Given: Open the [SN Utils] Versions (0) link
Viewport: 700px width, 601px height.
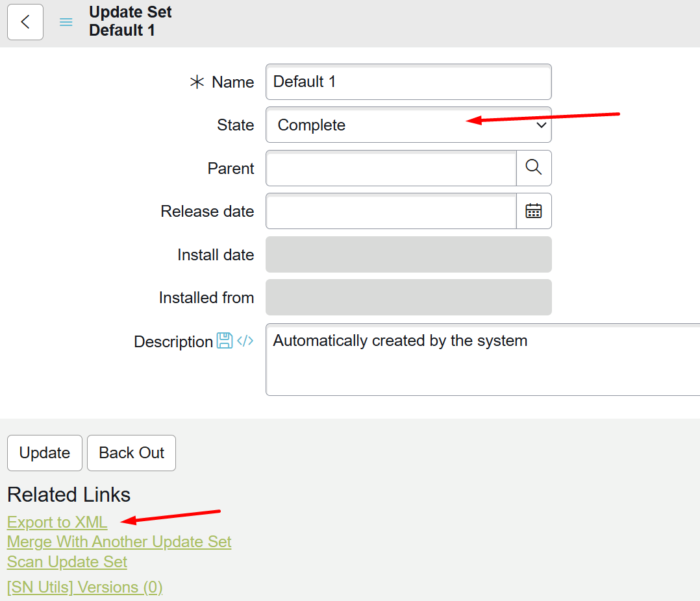Looking at the screenshot, I should click(x=84, y=587).
